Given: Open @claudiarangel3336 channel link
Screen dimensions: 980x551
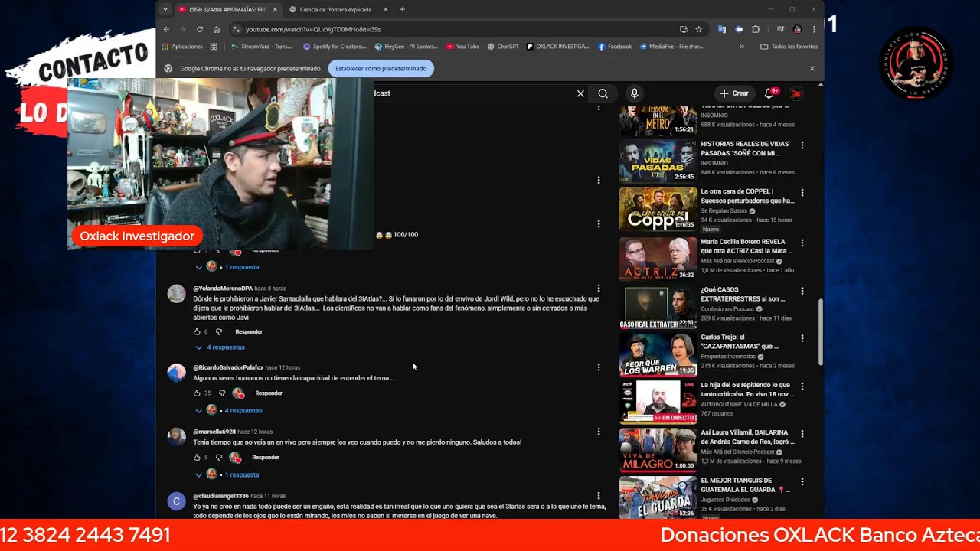Looking at the screenshot, I should click(220, 496).
